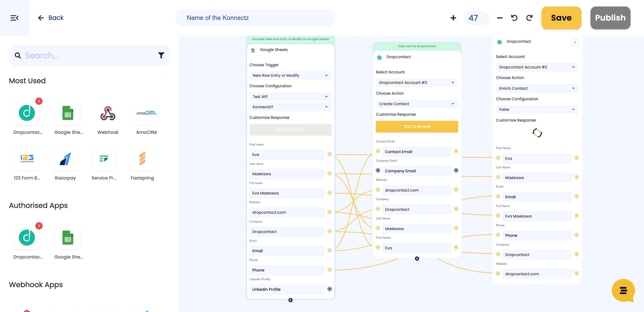Open New Row Entry or Modify trigger dropdown
Image resolution: width=644 pixels, height=312 pixels.
pyautogui.click(x=290, y=75)
